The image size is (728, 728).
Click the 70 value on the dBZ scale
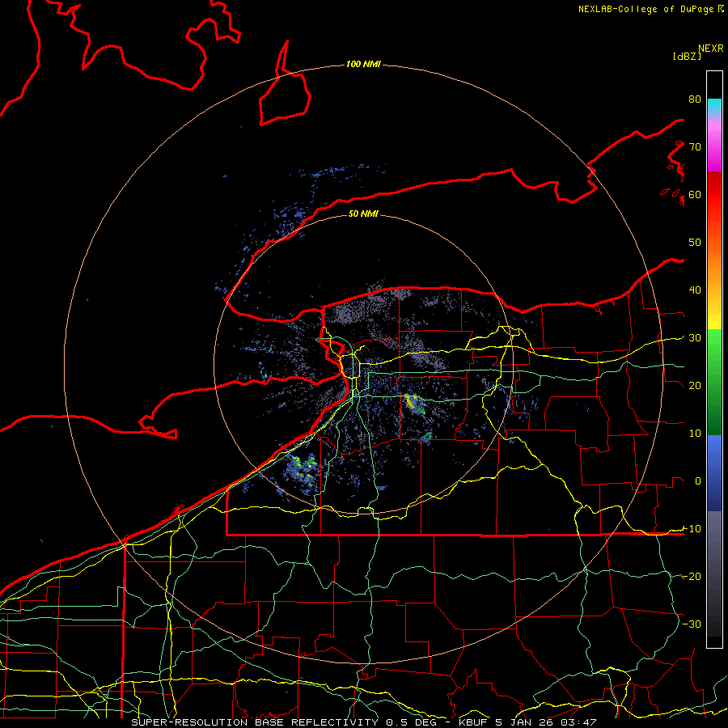[x=695, y=147]
